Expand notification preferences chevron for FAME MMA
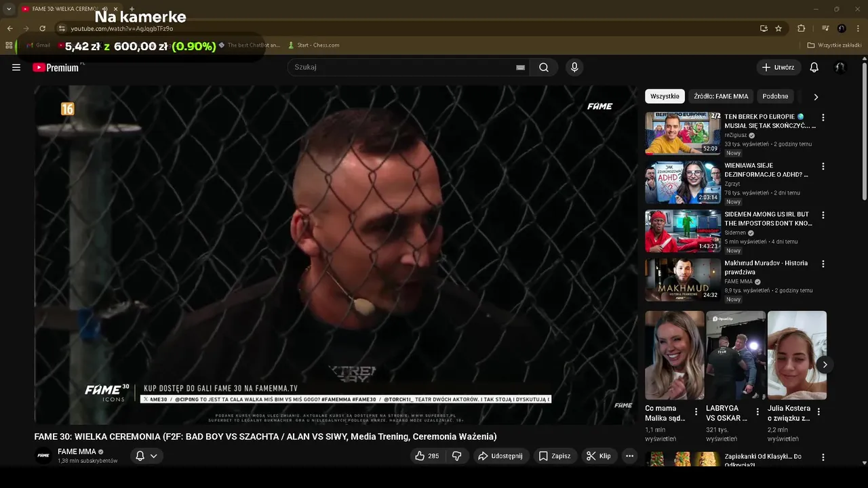The height and width of the screenshot is (488, 868). tap(154, 456)
